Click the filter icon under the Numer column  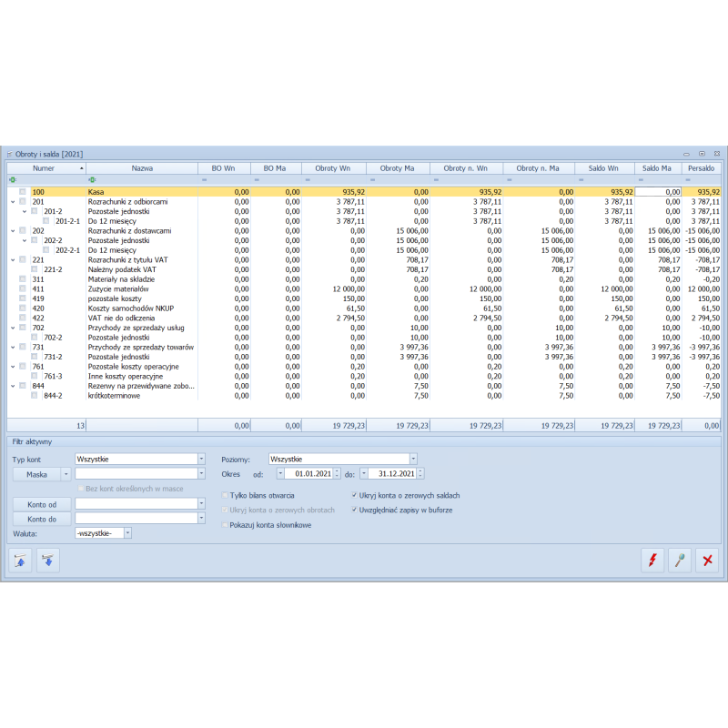pyautogui.click(x=13, y=180)
